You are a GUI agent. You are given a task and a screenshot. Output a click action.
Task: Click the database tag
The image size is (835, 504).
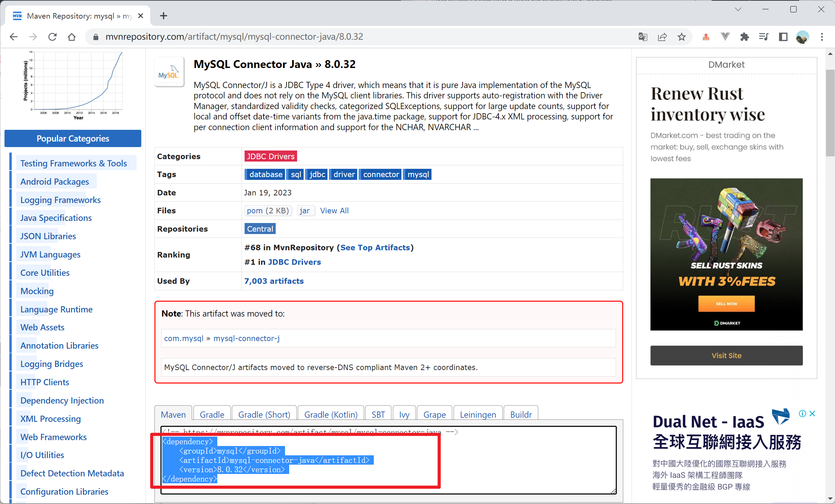coord(266,174)
